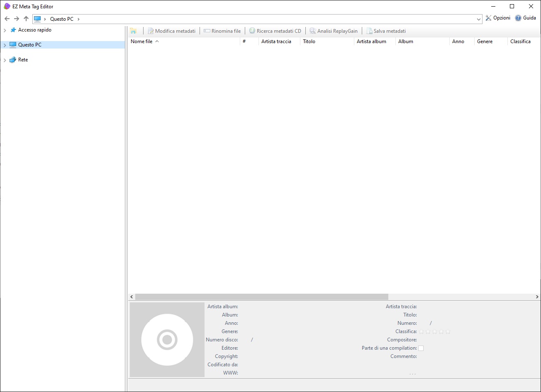Screen dimensions: 541x392
Task: Select Questo PC in folder tree
Action: pos(30,45)
